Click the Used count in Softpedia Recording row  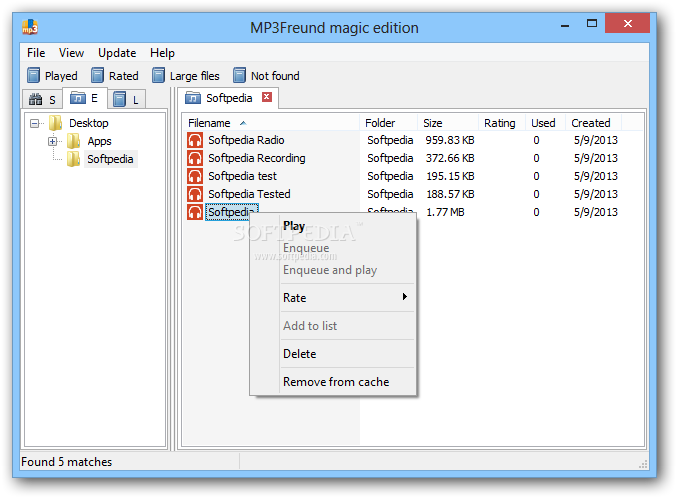(x=536, y=158)
